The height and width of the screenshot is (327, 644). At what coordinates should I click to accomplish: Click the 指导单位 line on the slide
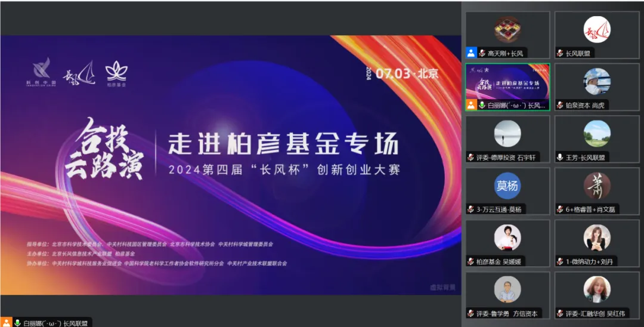(150, 244)
